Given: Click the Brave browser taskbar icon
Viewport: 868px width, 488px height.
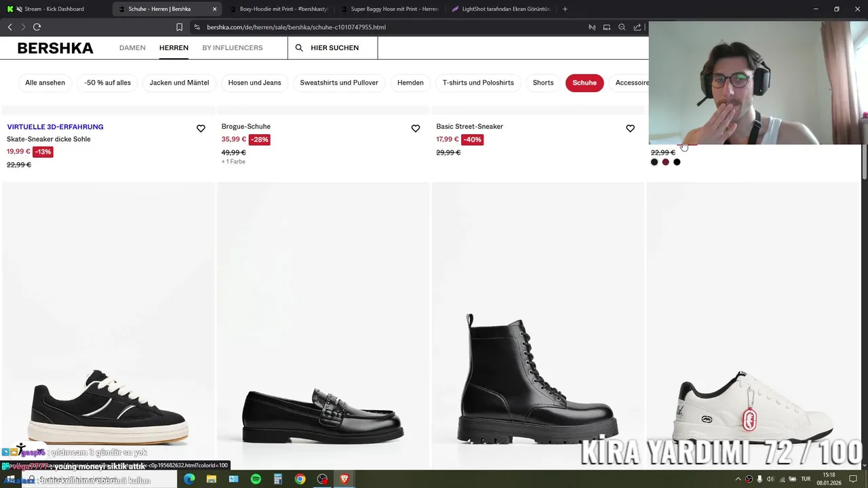Looking at the screenshot, I should pyautogui.click(x=344, y=479).
